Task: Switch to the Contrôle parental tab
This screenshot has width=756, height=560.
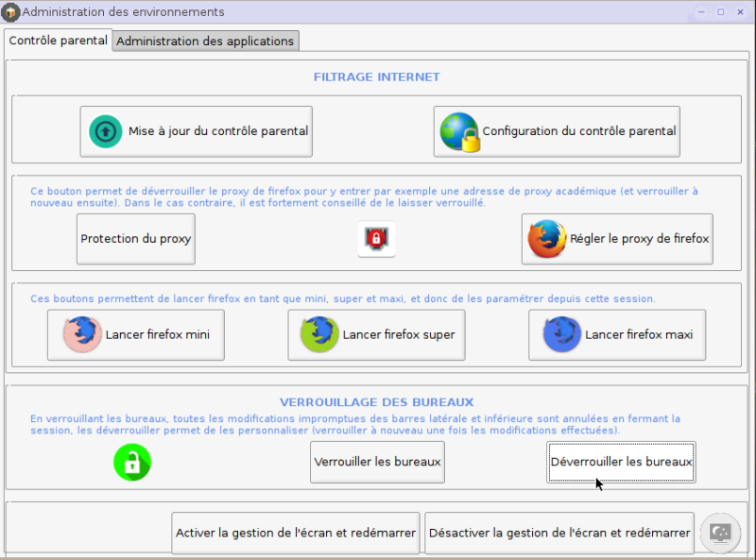Action: point(59,41)
